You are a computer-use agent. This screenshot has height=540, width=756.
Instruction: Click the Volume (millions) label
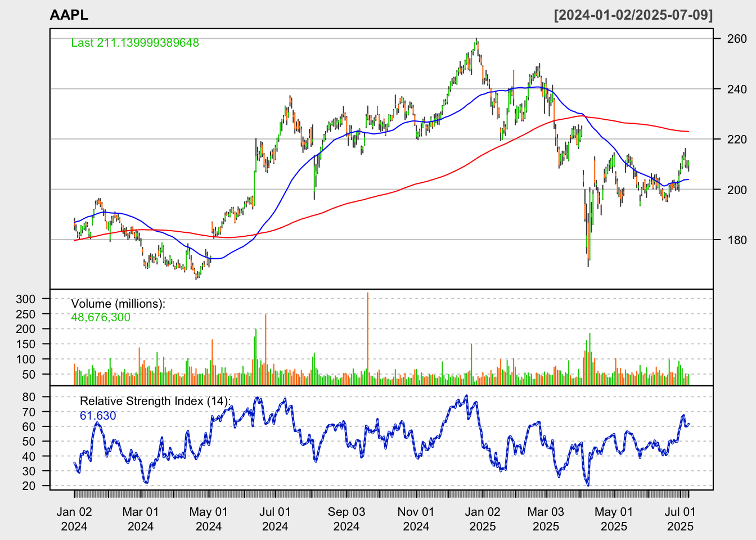pyautogui.click(x=118, y=304)
